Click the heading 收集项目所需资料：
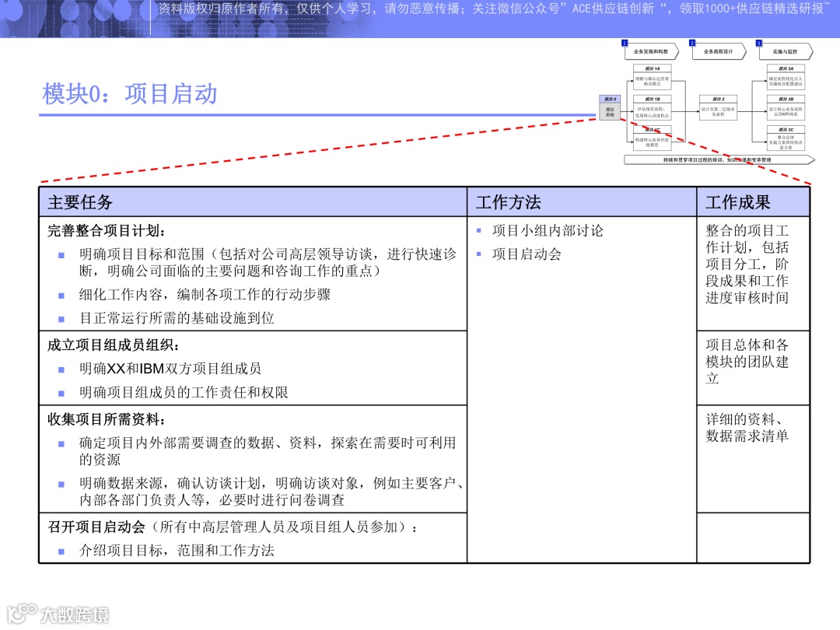Viewport: 840px width, 630px height. pyautogui.click(x=107, y=419)
